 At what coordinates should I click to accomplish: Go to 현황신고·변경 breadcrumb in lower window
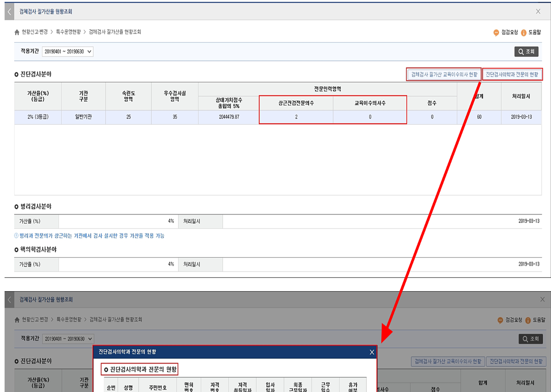tap(35, 320)
